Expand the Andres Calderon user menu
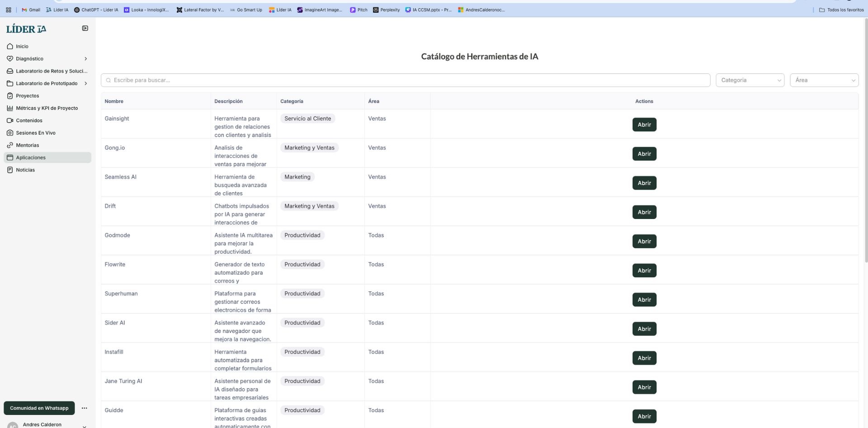This screenshot has height=428, width=868. click(x=84, y=426)
